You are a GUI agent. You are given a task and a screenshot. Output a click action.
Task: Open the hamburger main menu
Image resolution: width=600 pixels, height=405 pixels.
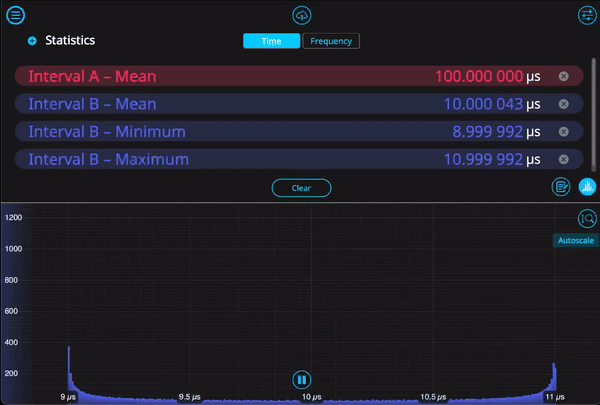(x=15, y=15)
